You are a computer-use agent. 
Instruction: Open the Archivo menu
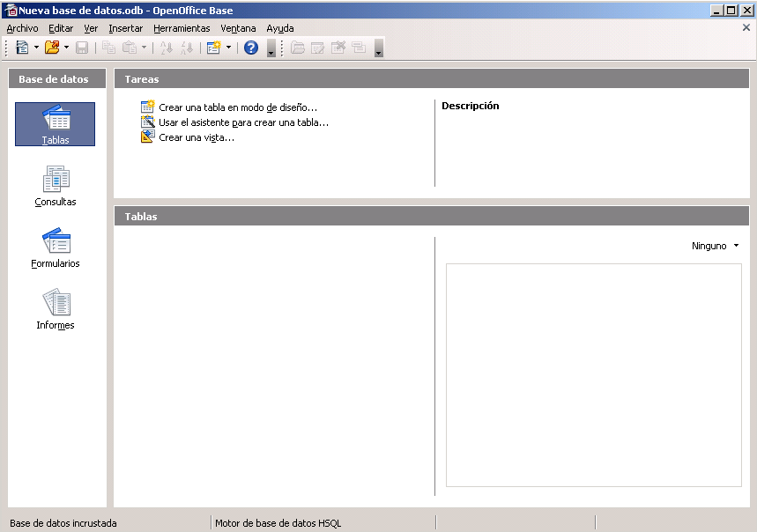coord(22,28)
